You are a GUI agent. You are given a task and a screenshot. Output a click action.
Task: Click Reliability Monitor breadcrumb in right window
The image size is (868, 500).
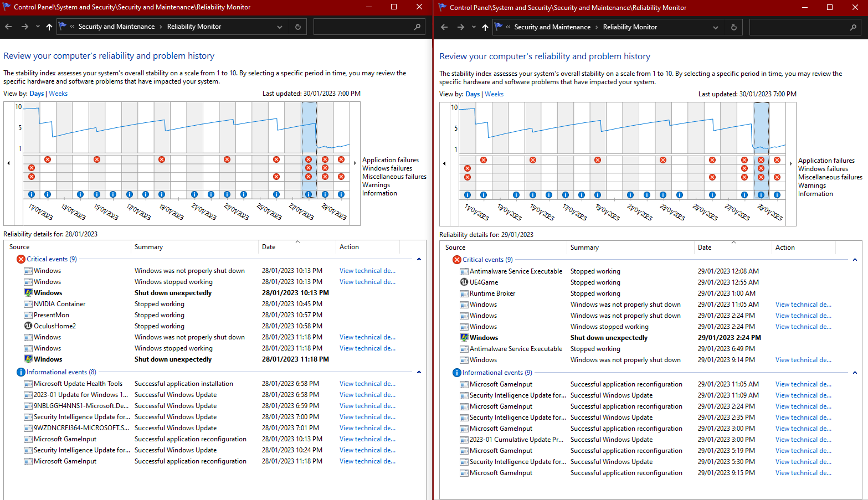pyautogui.click(x=630, y=27)
